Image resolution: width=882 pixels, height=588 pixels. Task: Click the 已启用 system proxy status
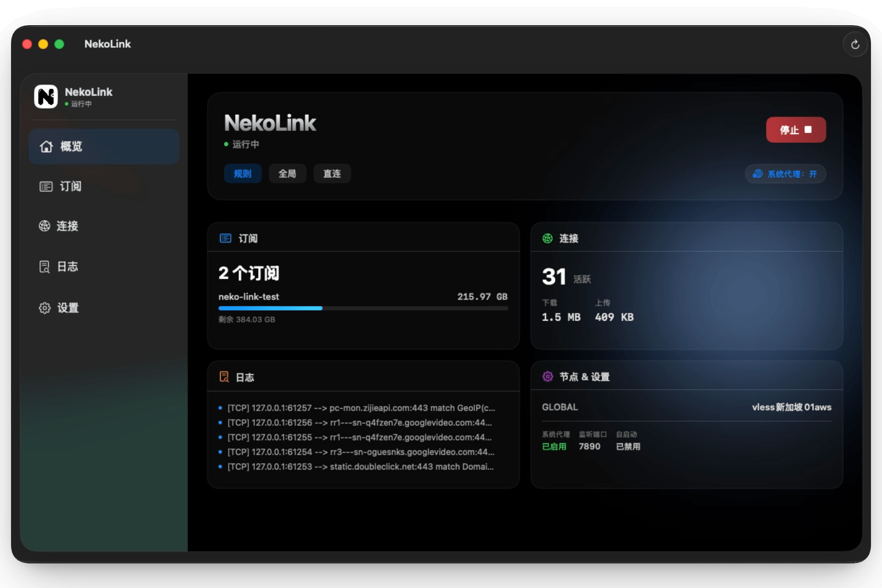(x=554, y=447)
